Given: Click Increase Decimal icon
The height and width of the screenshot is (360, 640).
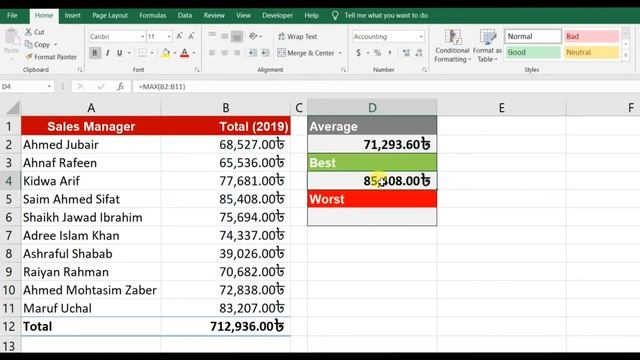Looking at the screenshot, I should tap(406, 53).
